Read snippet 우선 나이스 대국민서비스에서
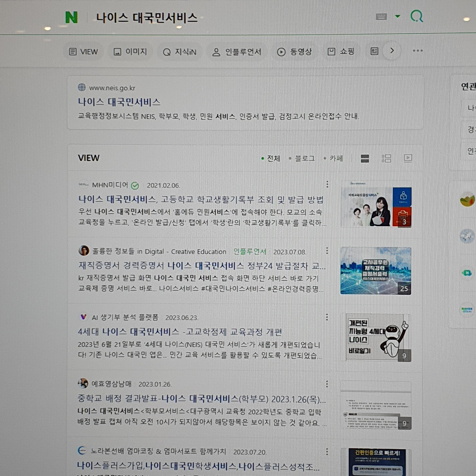 click(x=202, y=217)
